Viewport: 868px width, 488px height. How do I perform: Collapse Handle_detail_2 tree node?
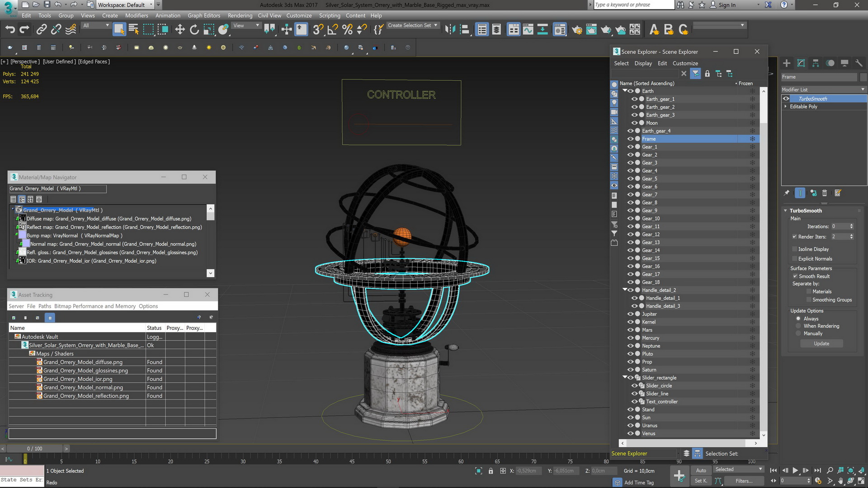tap(625, 290)
